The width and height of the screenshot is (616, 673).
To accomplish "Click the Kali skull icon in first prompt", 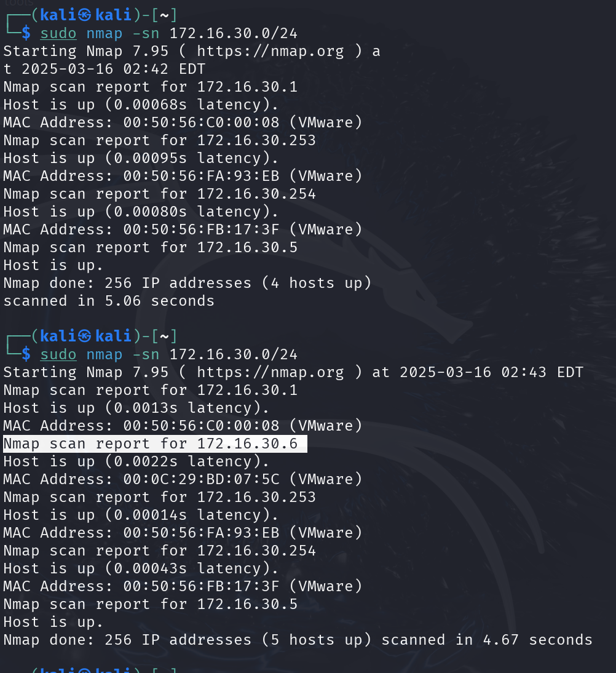I will [84, 15].
